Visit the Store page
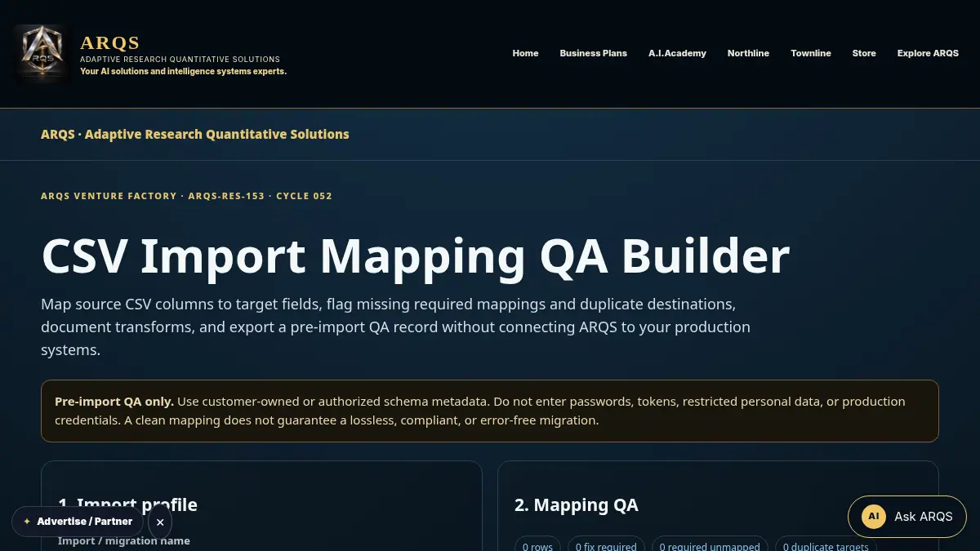The height and width of the screenshot is (551, 980). pyautogui.click(x=864, y=53)
